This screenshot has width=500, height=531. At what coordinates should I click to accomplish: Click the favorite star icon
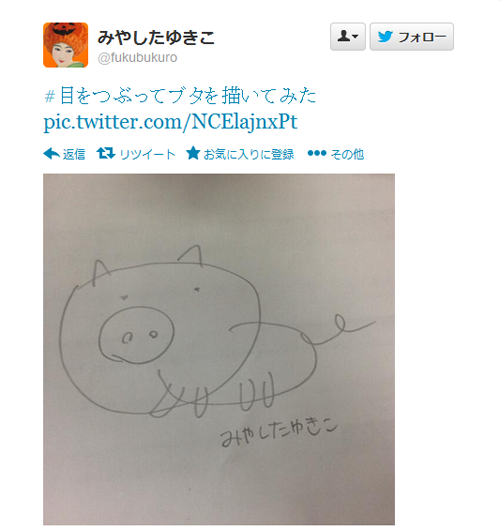tap(193, 153)
